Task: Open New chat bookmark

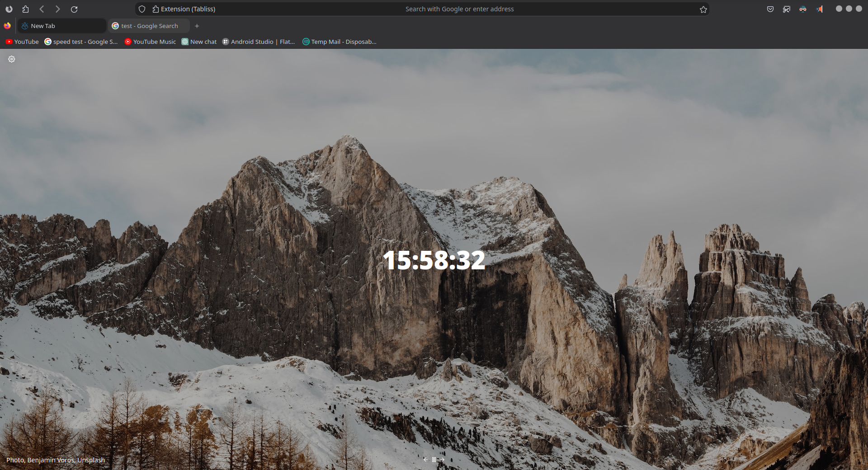Action: (x=199, y=42)
